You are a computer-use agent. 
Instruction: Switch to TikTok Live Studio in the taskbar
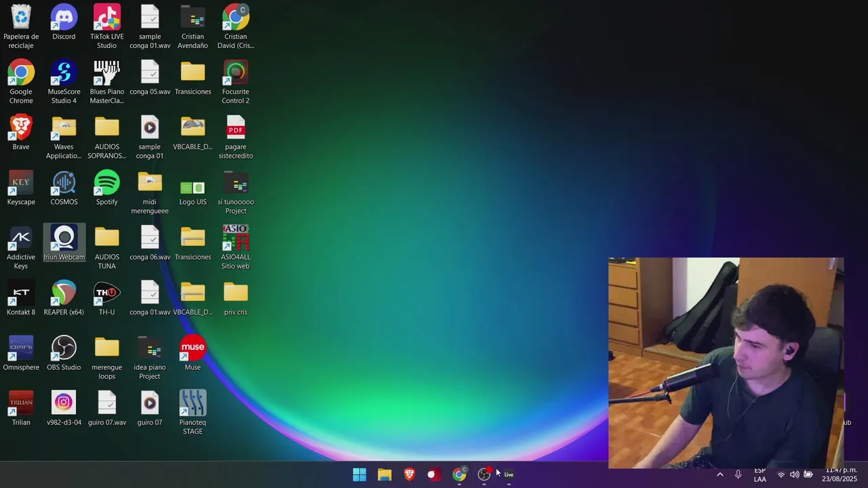(x=509, y=474)
